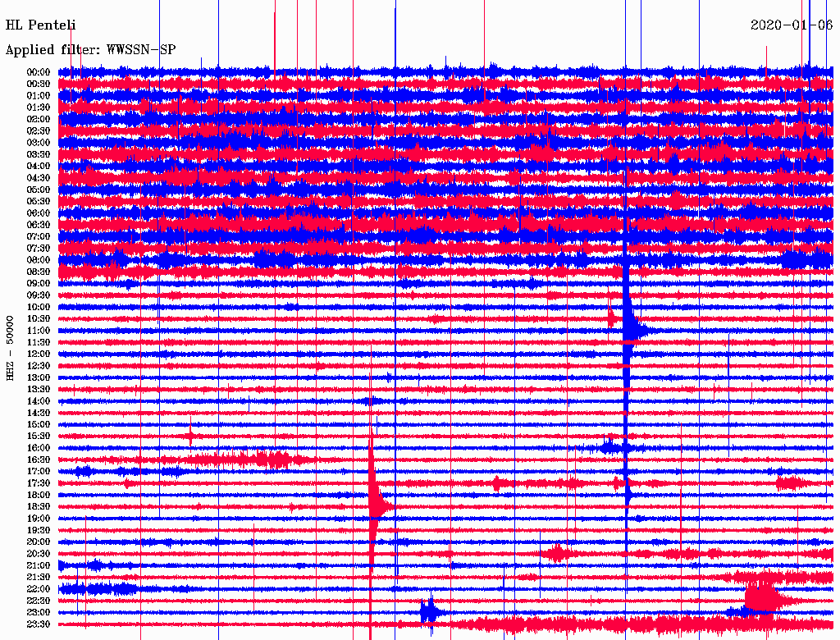Select the 23:30 time row label
This screenshot has width=840, height=640.
click(39, 624)
